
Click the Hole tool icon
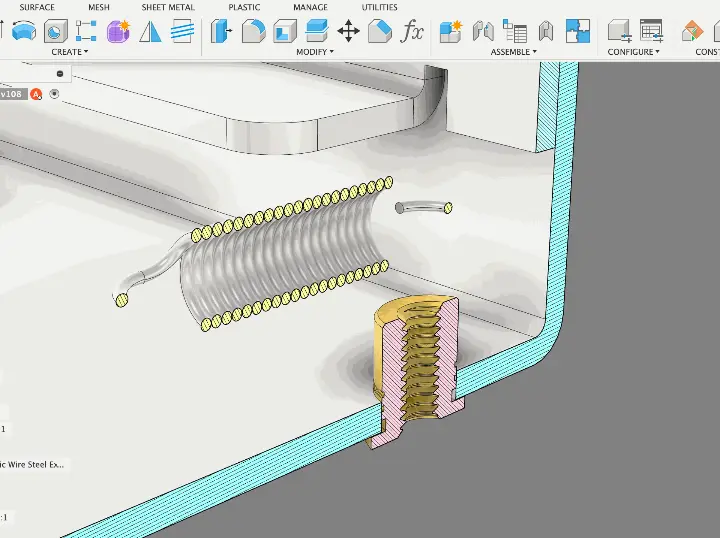56,32
